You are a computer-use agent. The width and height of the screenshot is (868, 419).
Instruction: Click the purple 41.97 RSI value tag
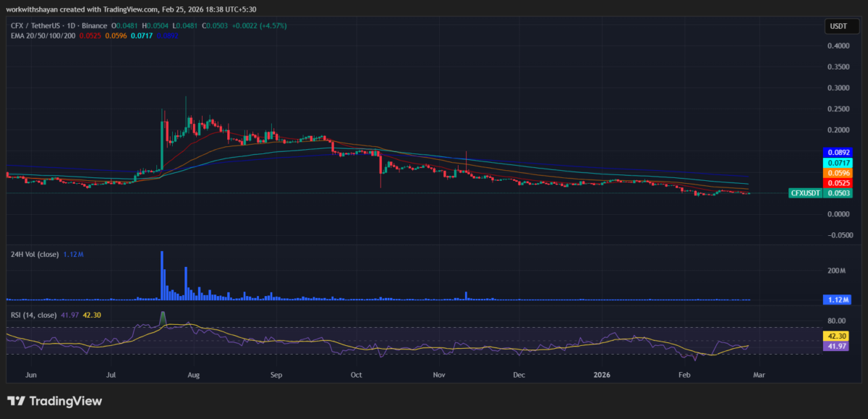pos(835,347)
